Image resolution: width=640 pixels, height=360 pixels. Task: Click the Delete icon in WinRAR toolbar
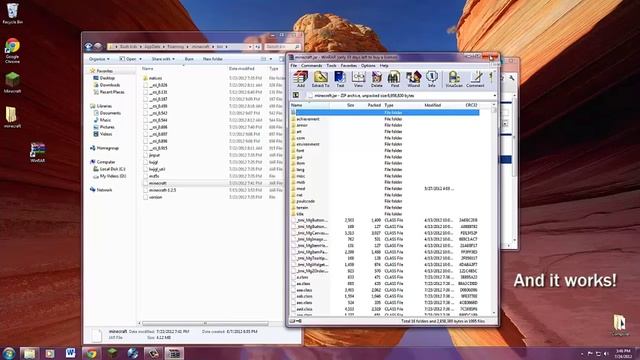(376, 79)
